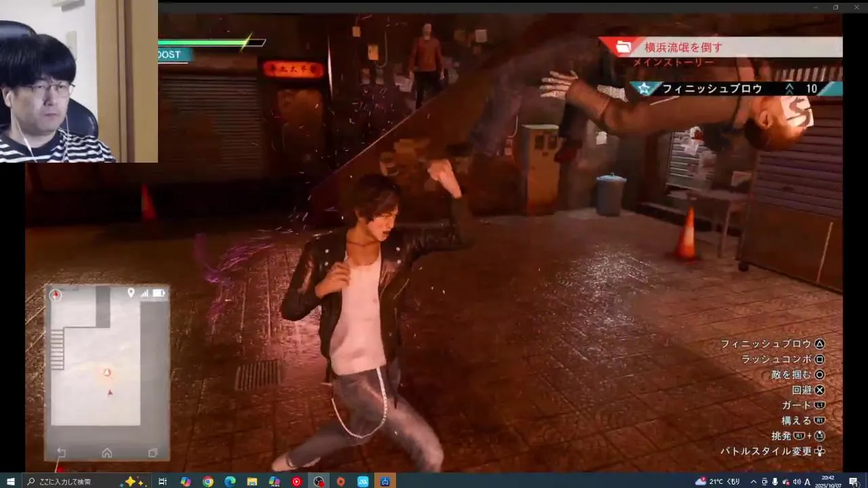This screenshot has width=868, height=488.
Task: Launch Google Chrome from the taskbar
Action: (208, 481)
